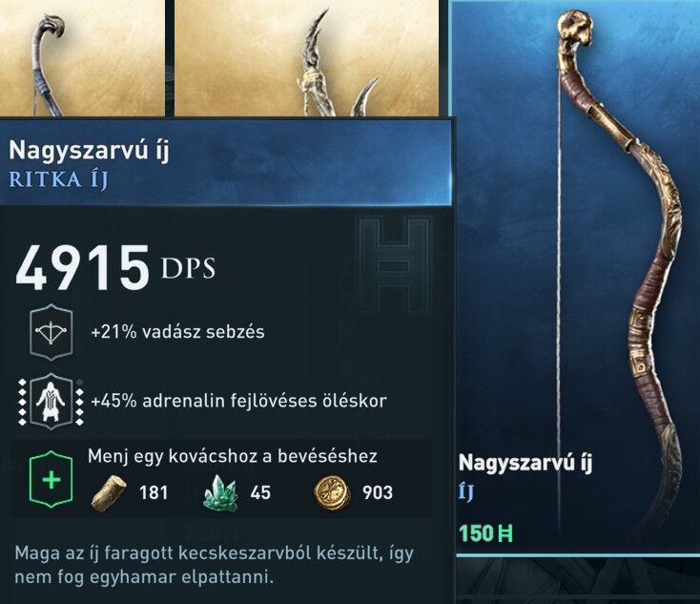Click the bow description text paragraph
This screenshot has width=700, height=604.
[x=215, y=565]
